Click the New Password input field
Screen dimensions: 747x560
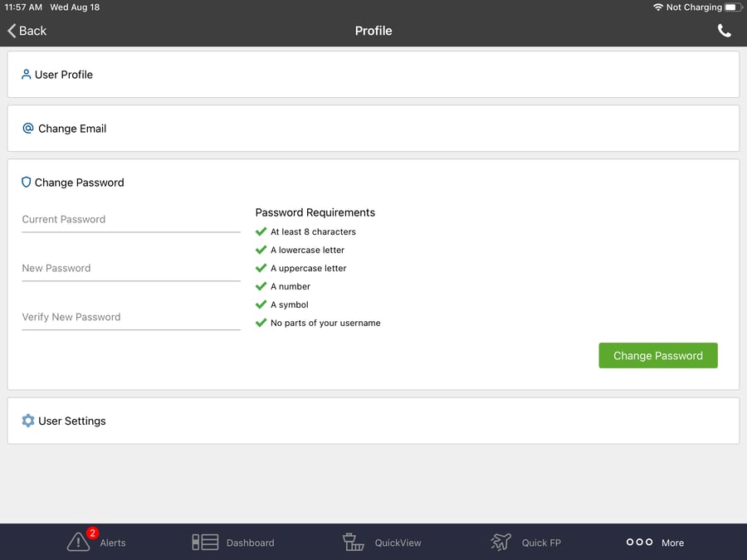[130, 267]
